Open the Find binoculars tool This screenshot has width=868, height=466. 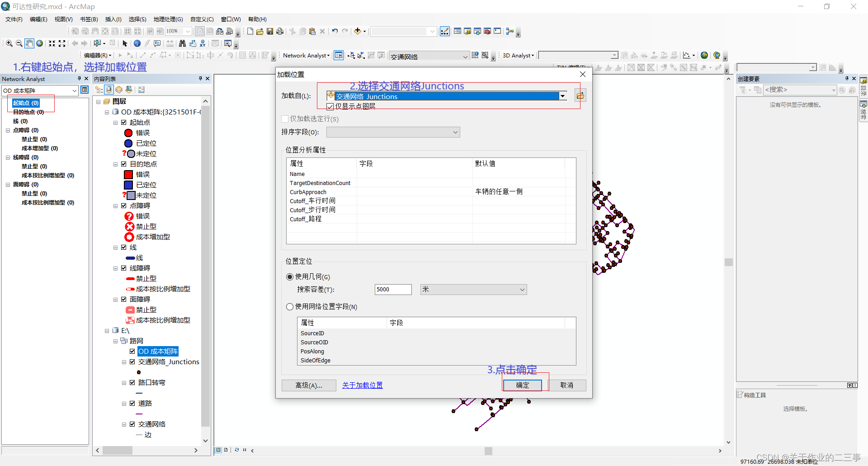[x=182, y=43]
